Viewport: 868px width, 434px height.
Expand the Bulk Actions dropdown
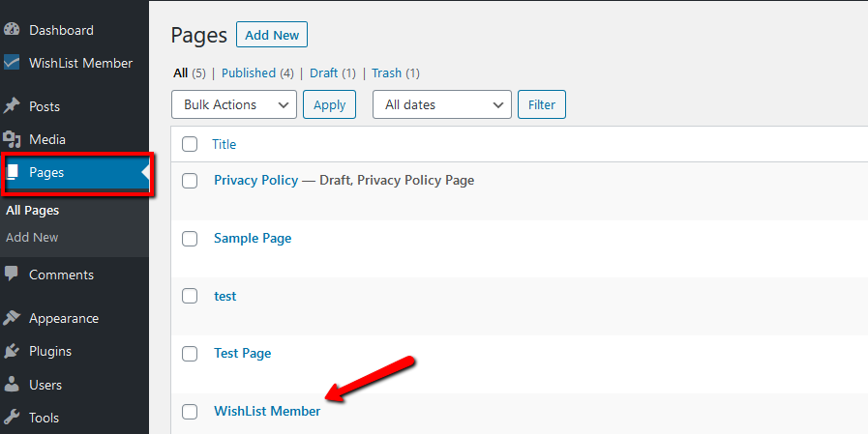click(234, 104)
